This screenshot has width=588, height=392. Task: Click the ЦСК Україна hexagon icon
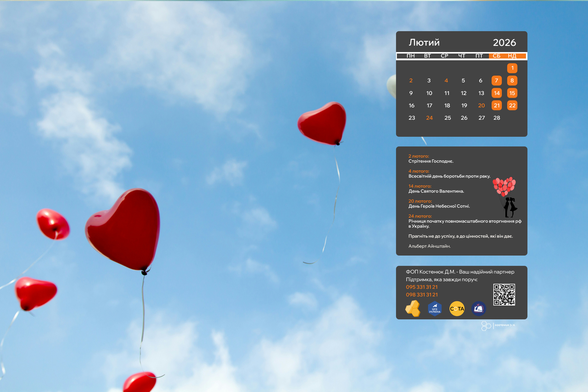(435, 309)
